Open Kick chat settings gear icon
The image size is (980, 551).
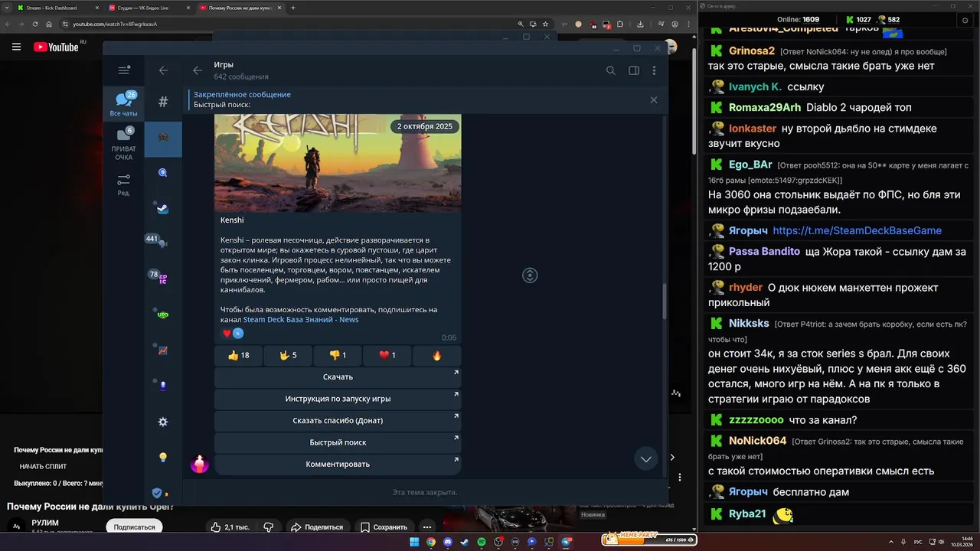pos(965,21)
